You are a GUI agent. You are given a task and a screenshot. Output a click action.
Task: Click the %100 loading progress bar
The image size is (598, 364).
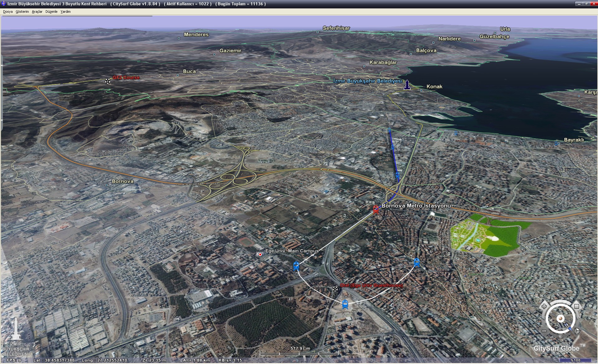tap(575, 360)
